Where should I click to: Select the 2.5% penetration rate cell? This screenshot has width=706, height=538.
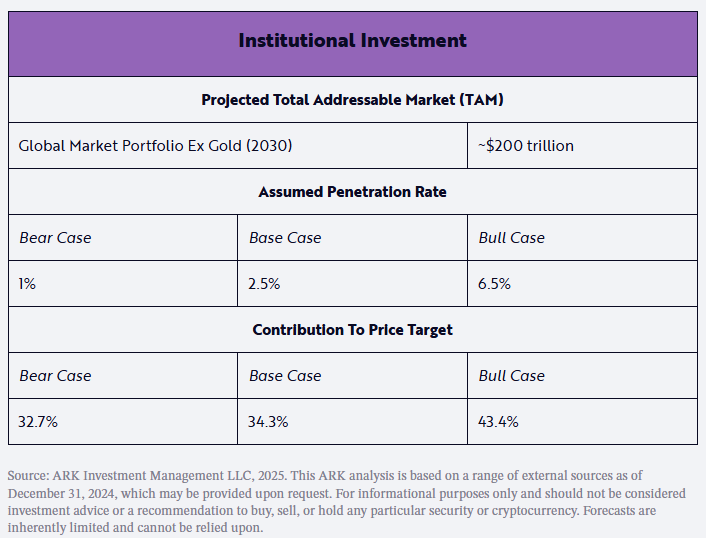264,284
